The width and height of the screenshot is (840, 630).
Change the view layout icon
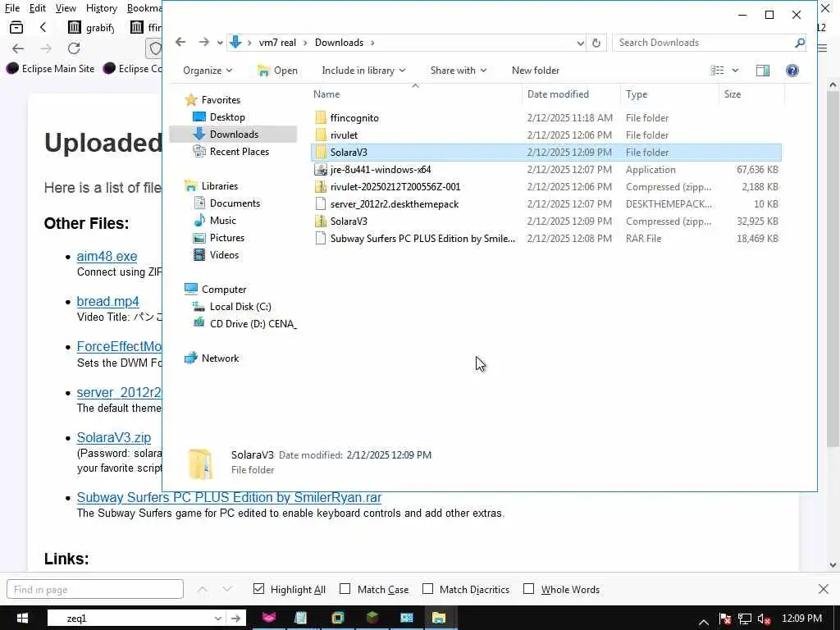[717, 71]
